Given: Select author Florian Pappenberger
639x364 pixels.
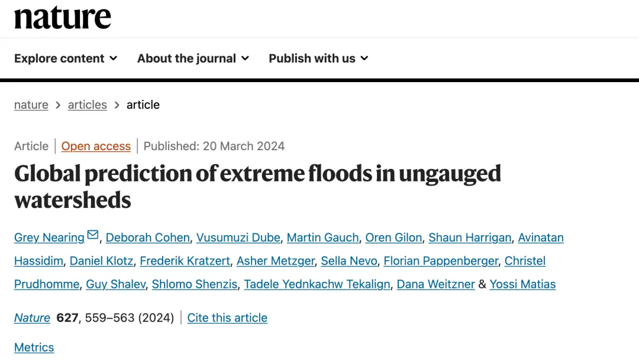Looking at the screenshot, I should [441, 261].
